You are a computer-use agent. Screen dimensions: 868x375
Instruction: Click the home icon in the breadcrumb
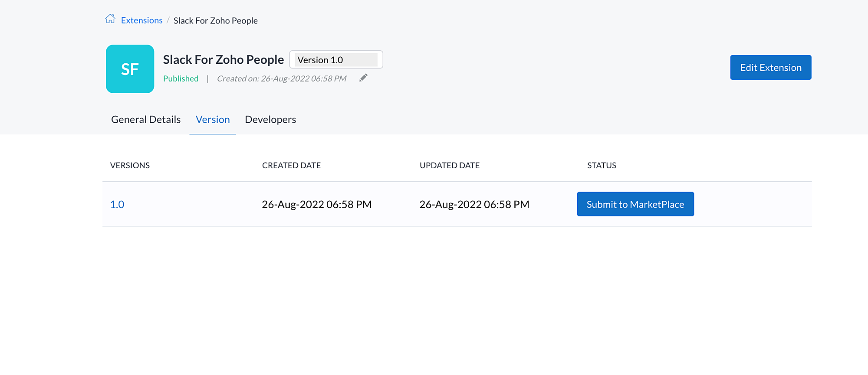pyautogui.click(x=110, y=19)
